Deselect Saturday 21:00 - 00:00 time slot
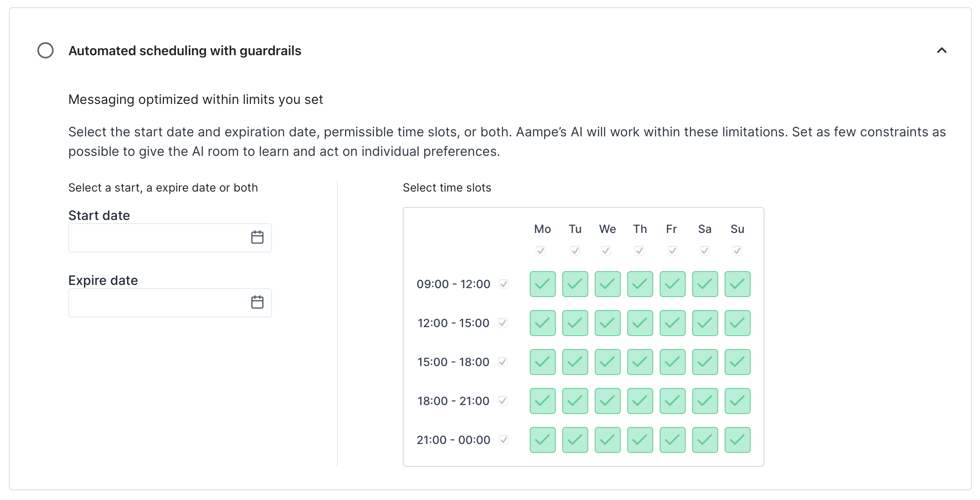Image resolution: width=980 pixels, height=500 pixels. pyautogui.click(x=705, y=440)
